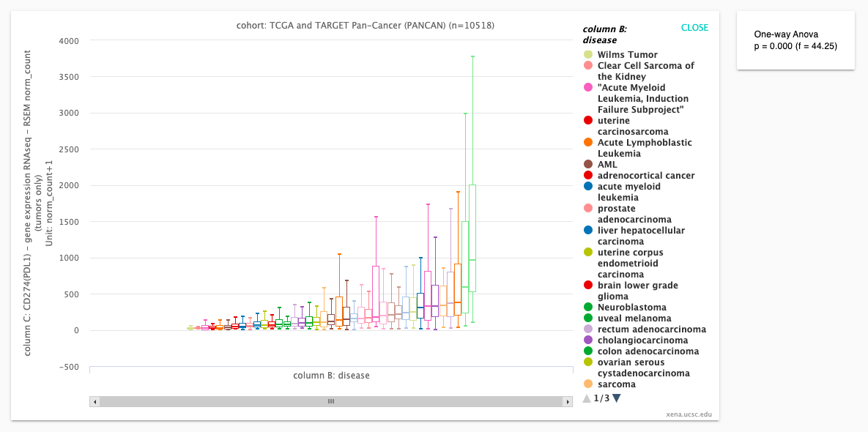The image size is (868, 432).
Task: Click the horizontal scrollbar thumb handle
Action: pyautogui.click(x=330, y=402)
